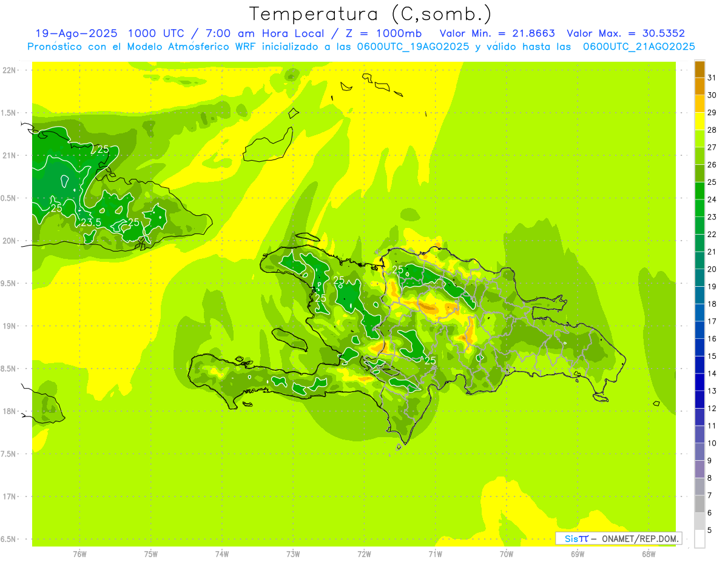Click the legend value '10'
The width and height of the screenshot is (728, 562).
pyautogui.click(x=712, y=443)
